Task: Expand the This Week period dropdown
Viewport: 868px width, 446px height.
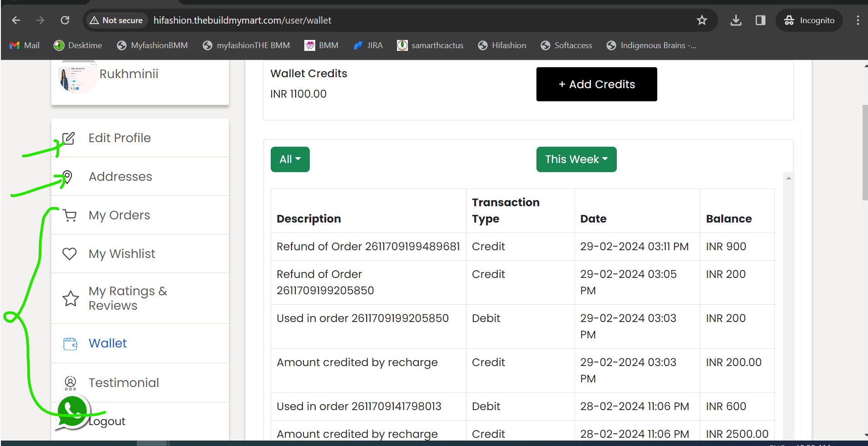Action: [x=576, y=159]
